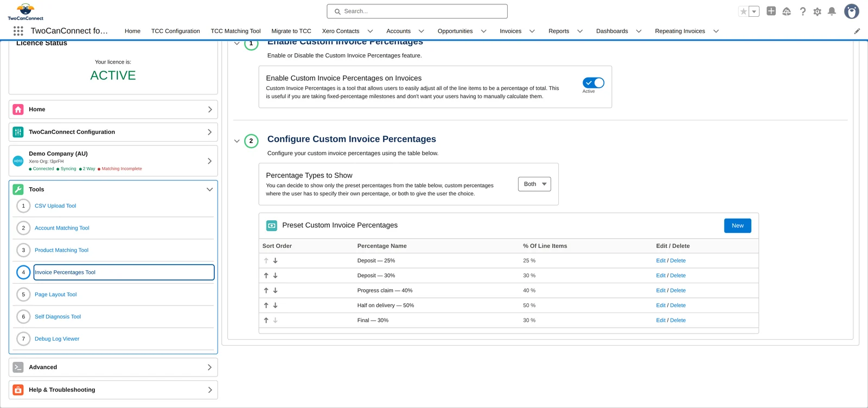The height and width of the screenshot is (408, 868).
Task: Open Invoices tab dropdown arrow
Action: [532, 31]
